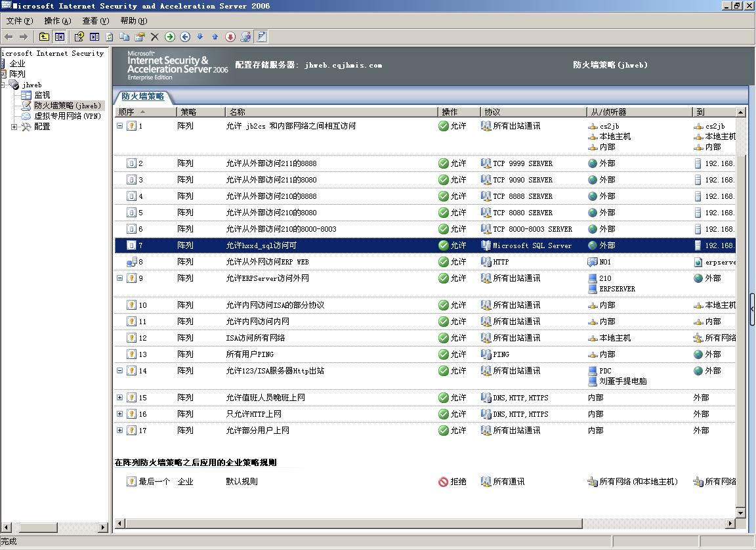Collapse rule 1 details
756x550 pixels.
click(x=119, y=126)
